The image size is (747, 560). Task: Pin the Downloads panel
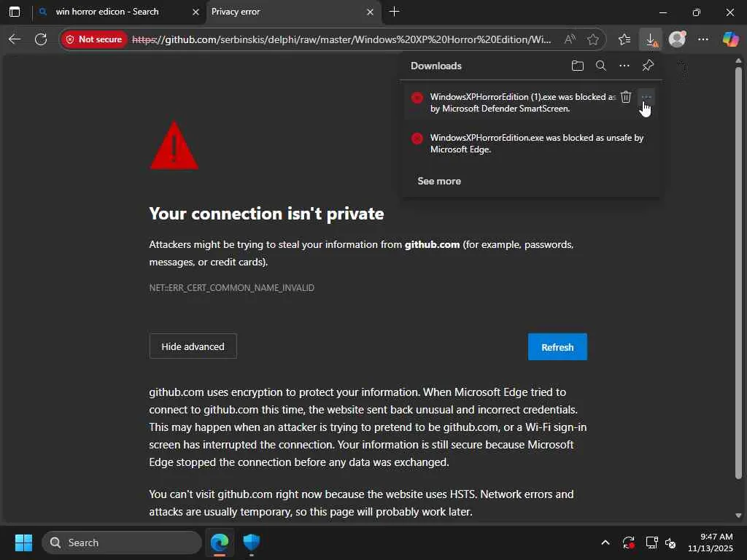[x=648, y=66]
